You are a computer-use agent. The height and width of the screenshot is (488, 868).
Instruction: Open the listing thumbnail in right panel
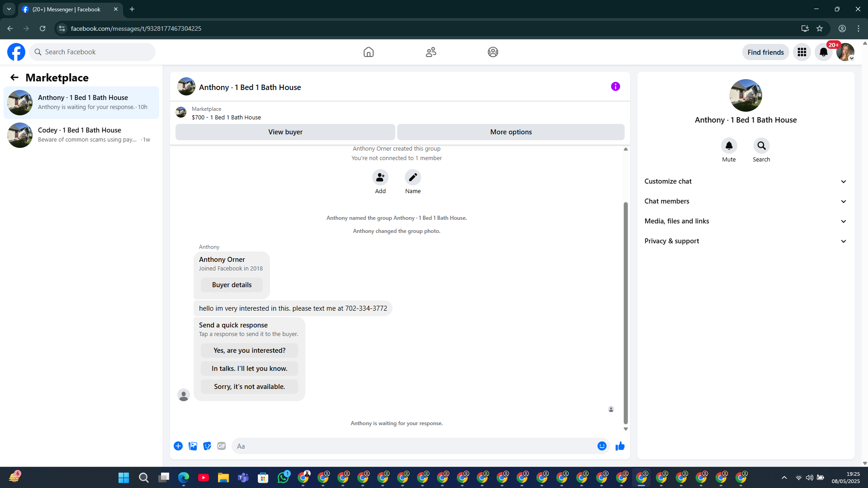pyautogui.click(x=745, y=95)
